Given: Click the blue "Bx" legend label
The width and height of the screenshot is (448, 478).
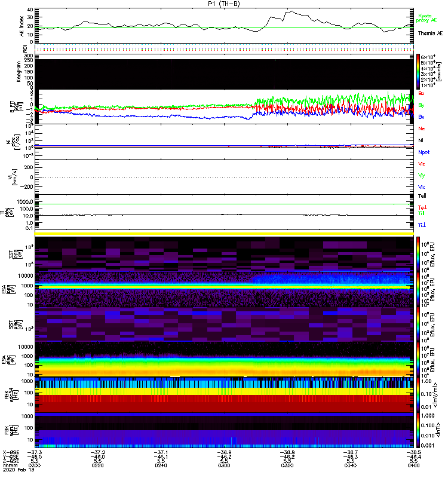Looking at the screenshot, I should [421, 117].
